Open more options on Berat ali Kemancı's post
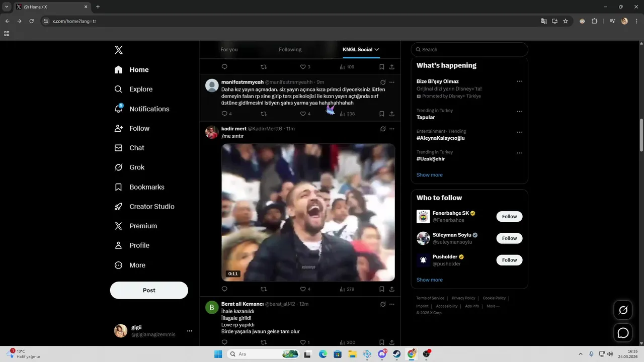 tap(392, 304)
